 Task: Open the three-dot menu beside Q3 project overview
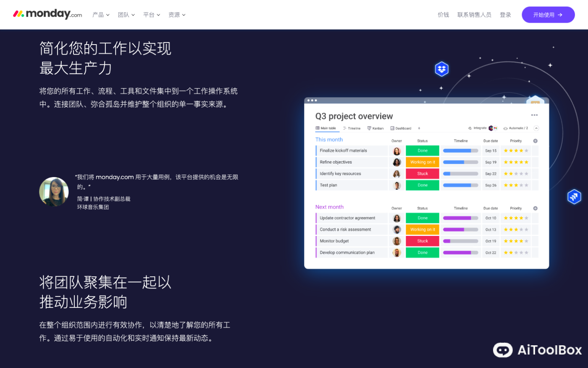click(x=534, y=115)
